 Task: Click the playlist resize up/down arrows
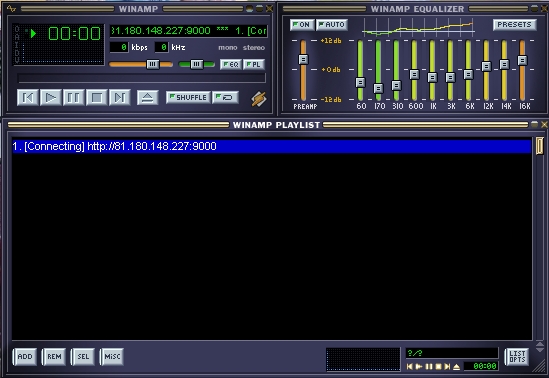(540, 346)
